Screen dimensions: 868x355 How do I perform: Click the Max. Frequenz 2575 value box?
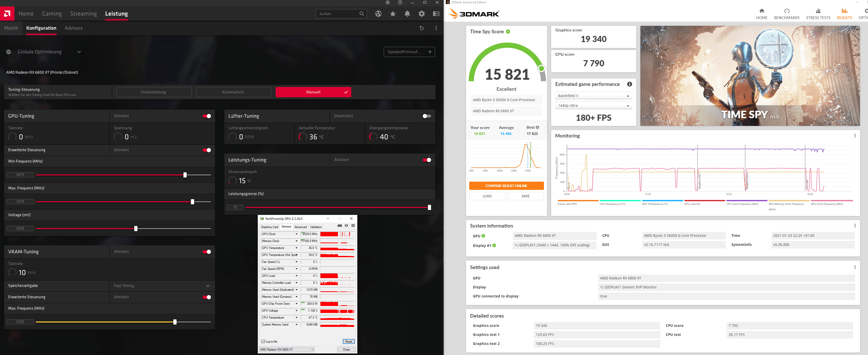pyautogui.click(x=20, y=201)
